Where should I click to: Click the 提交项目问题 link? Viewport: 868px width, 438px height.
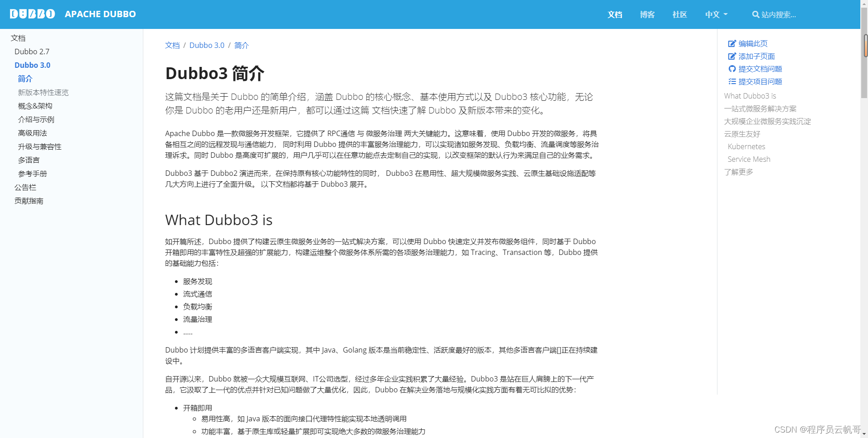point(760,82)
